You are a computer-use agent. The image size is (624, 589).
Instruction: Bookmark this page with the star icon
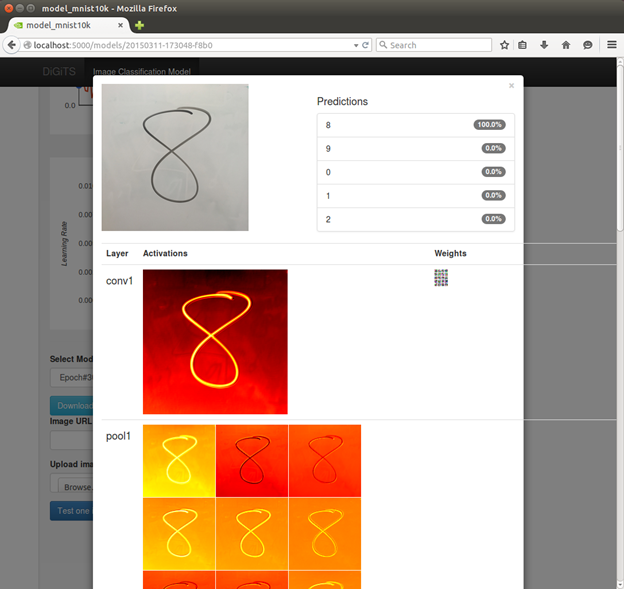[x=504, y=45]
